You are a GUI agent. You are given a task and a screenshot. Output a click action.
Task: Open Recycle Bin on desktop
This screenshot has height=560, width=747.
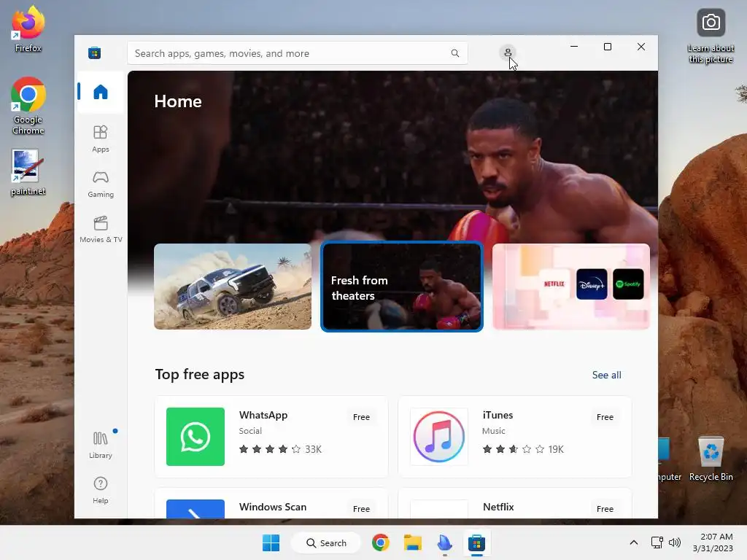[711, 459]
